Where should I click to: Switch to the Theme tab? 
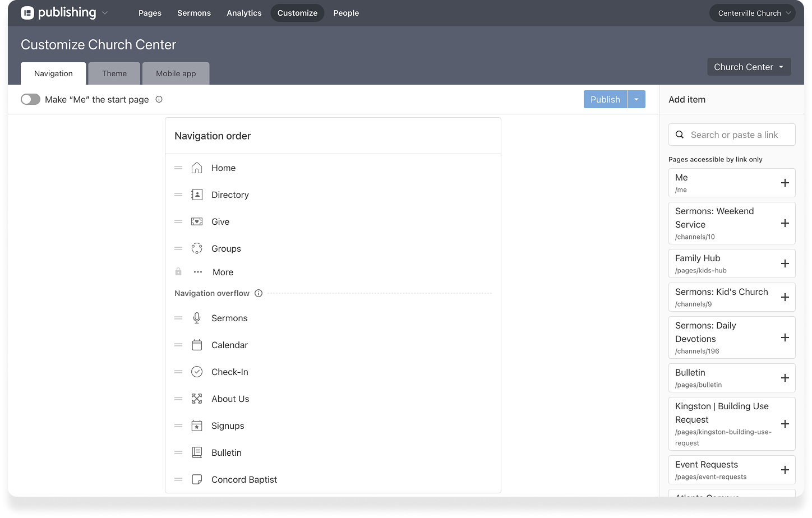point(114,74)
